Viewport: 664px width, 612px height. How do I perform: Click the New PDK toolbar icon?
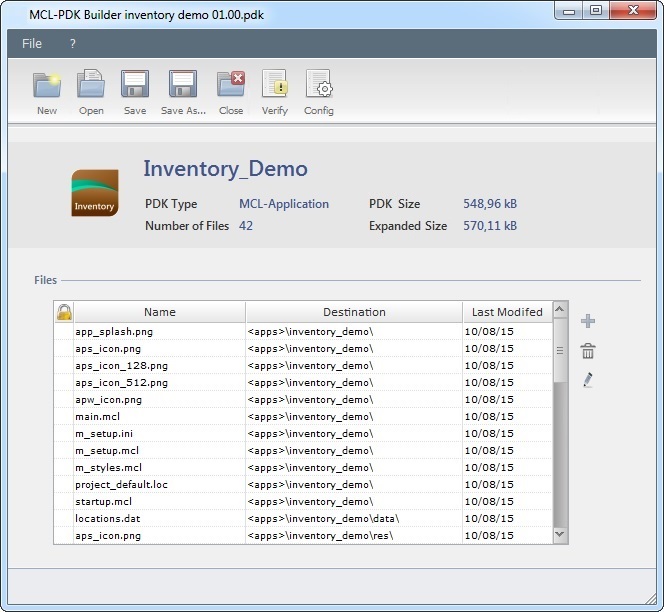pos(47,85)
